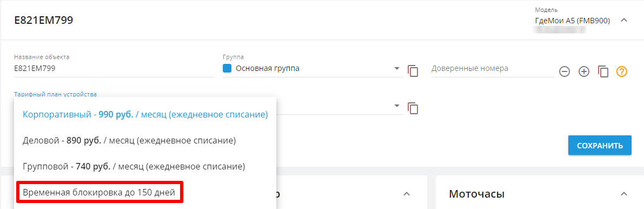Focus the Название объекта input field
Image resolution: width=644 pixels, height=209 pixels.
[114, 69]
